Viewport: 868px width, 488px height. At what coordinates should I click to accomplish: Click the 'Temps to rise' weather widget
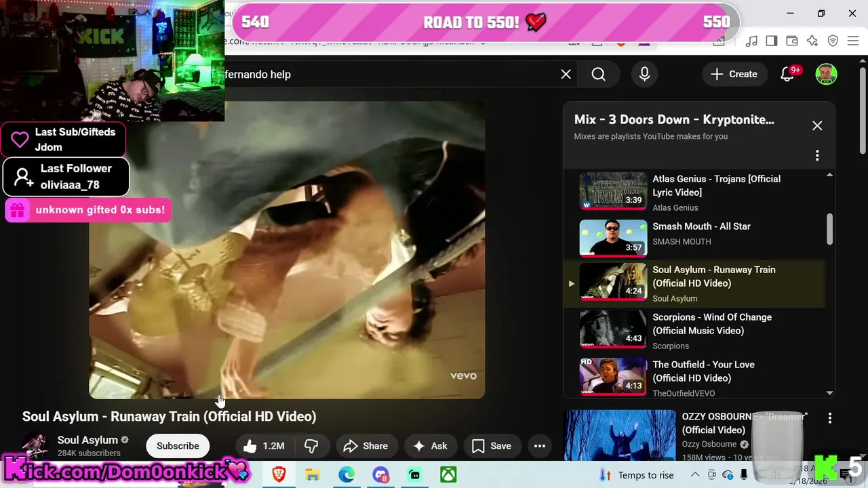point(637,475)
